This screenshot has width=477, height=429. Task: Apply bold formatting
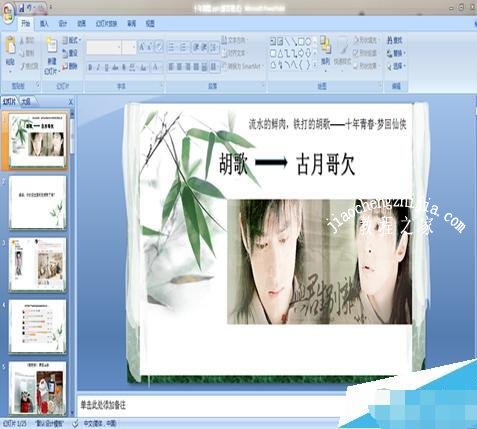pos(90,68)
